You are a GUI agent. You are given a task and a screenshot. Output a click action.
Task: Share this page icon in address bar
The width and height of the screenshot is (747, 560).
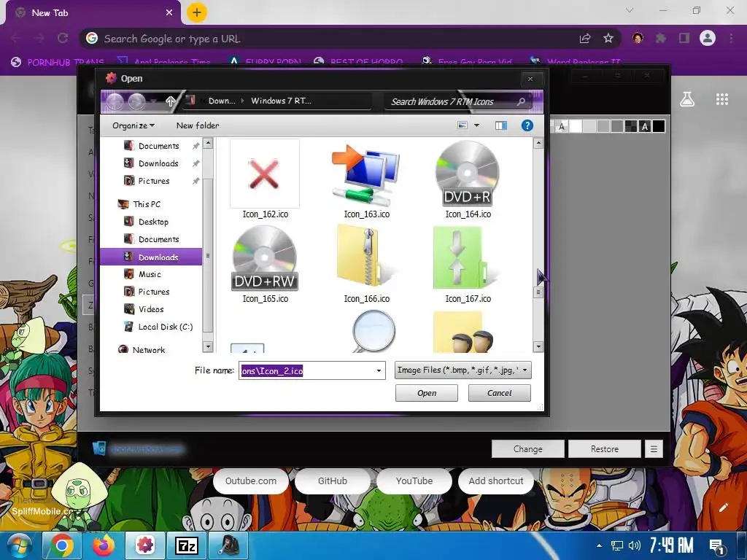(x=585, y=38)
